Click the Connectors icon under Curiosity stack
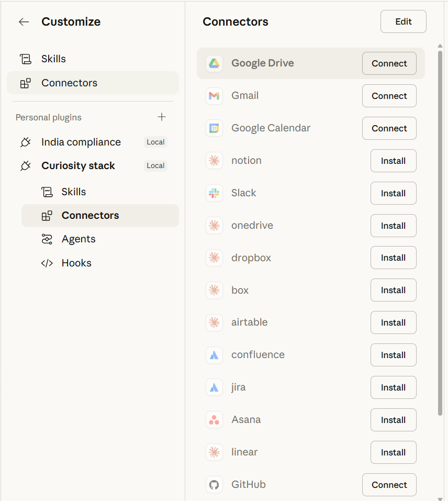 (47, 216)
